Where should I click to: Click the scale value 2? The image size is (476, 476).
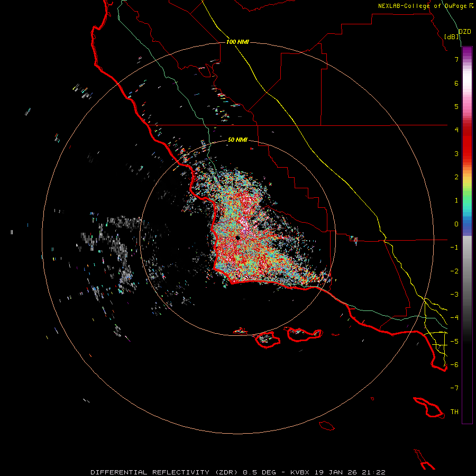[456, 177]
